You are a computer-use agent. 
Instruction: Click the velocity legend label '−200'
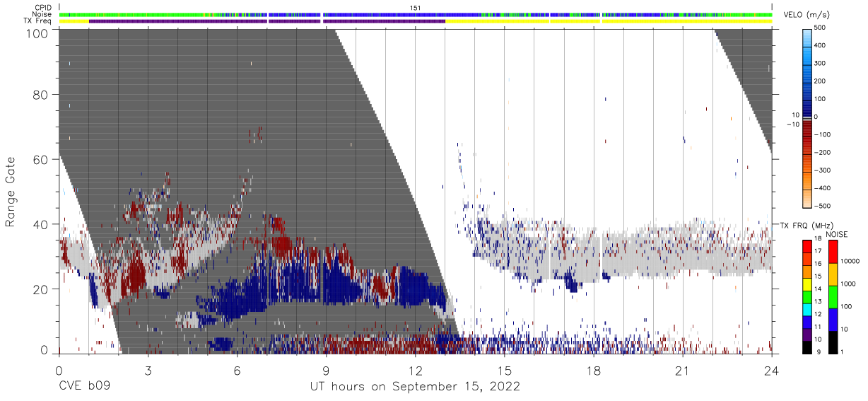(822, 152)
